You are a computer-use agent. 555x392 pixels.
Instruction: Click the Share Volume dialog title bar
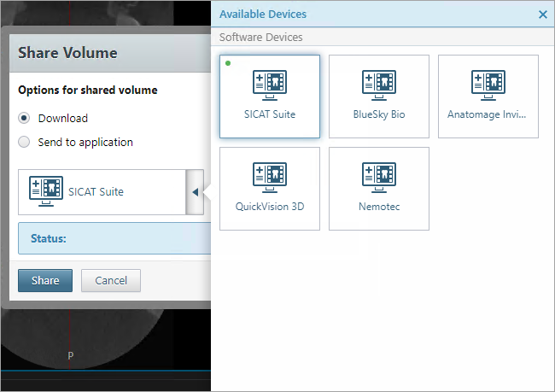coord(102,53)
